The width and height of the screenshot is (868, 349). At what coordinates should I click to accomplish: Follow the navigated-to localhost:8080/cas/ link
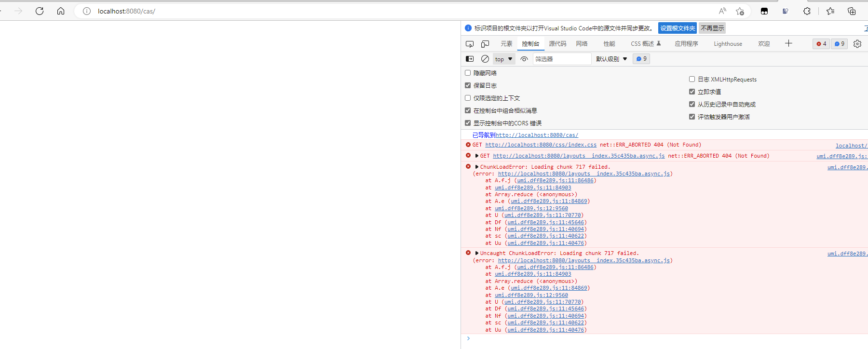537,135
